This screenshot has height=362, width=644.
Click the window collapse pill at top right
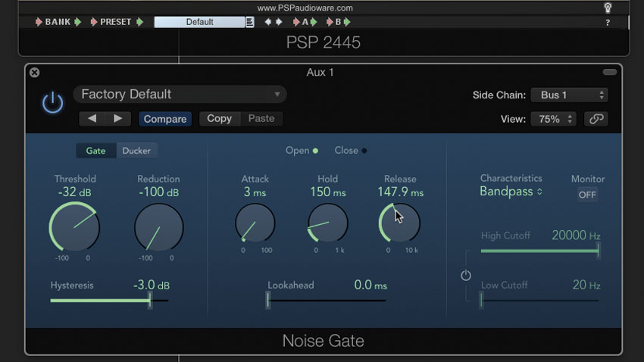click(x=609, y=72)
